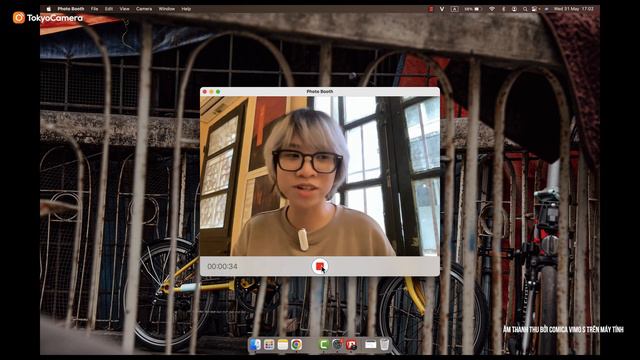Open the Apple menu
Image resolution: width=640 pixels, height=360 pixels.
49,9
